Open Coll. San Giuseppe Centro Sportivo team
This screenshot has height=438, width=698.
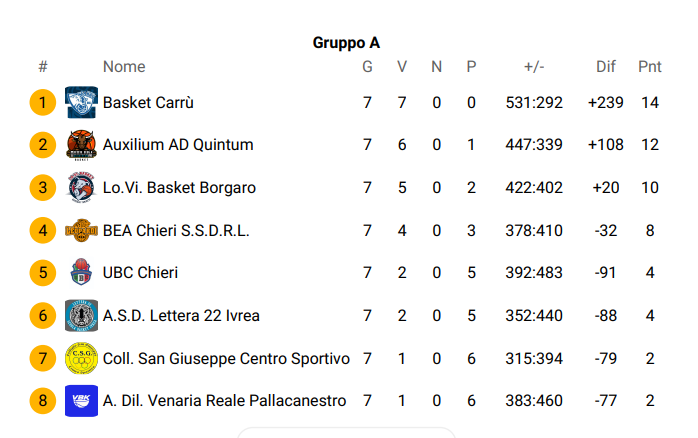226,359
